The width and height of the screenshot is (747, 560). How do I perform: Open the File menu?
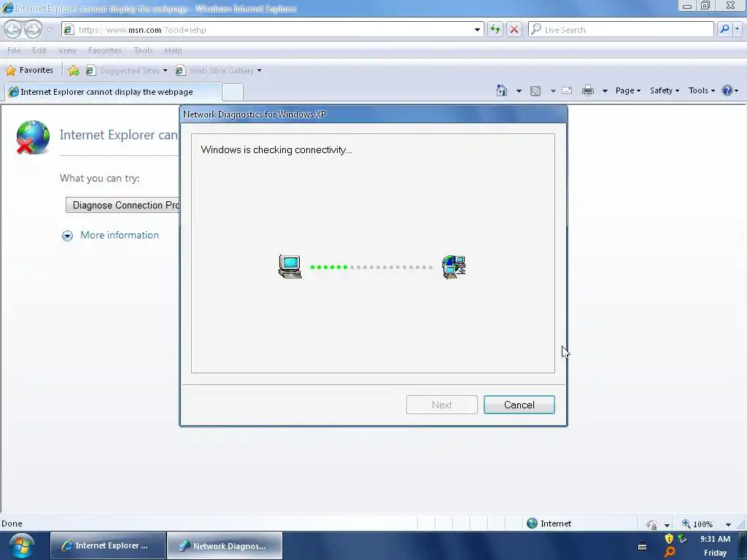coord(14,50)
